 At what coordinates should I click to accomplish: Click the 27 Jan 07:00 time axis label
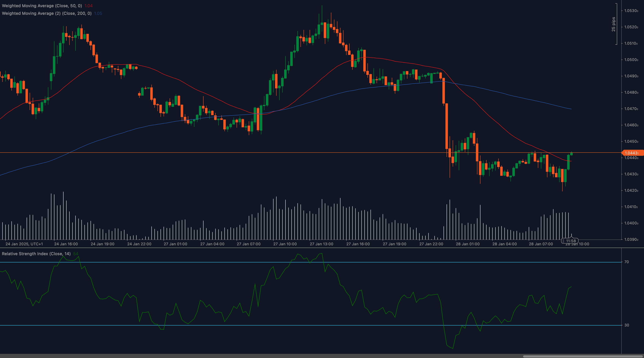pos(249,244)
